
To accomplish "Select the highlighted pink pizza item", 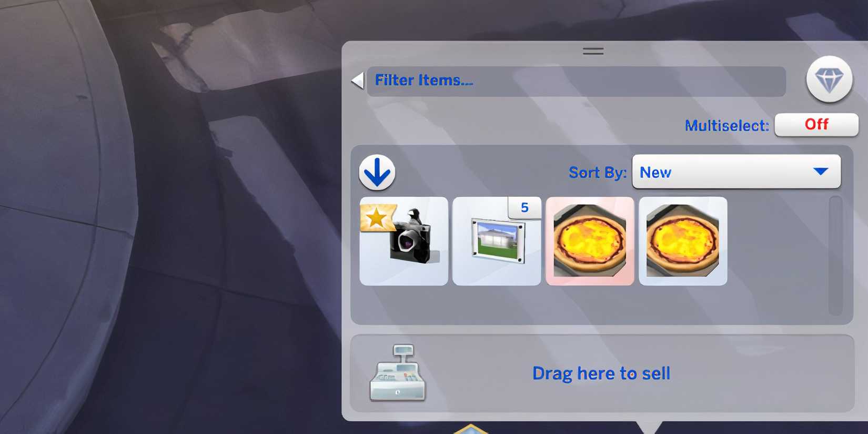I will tap(590, 241).
